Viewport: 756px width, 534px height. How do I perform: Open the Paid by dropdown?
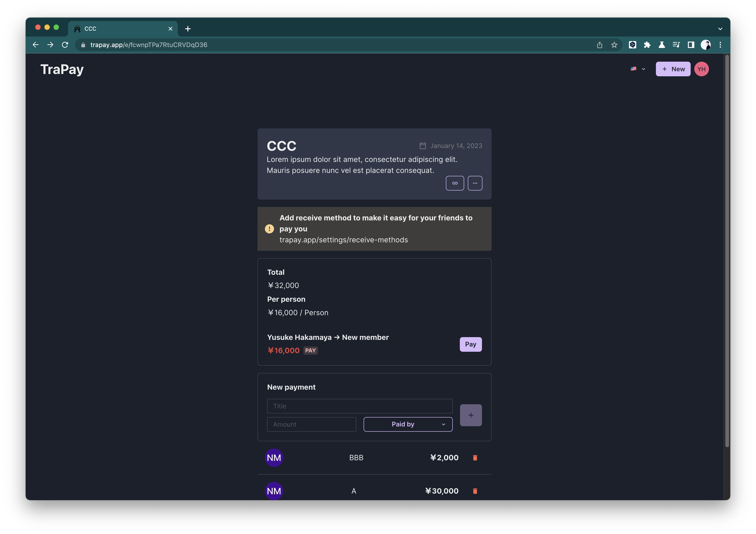[408, 424]
